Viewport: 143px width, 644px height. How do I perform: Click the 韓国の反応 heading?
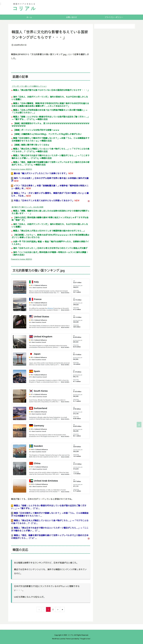click(20, 550)
